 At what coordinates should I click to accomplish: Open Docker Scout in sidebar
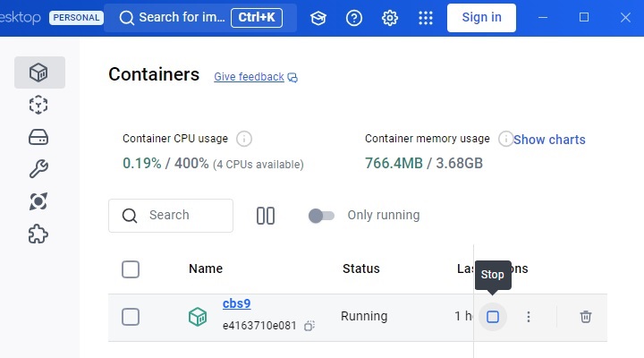point(38,201)
